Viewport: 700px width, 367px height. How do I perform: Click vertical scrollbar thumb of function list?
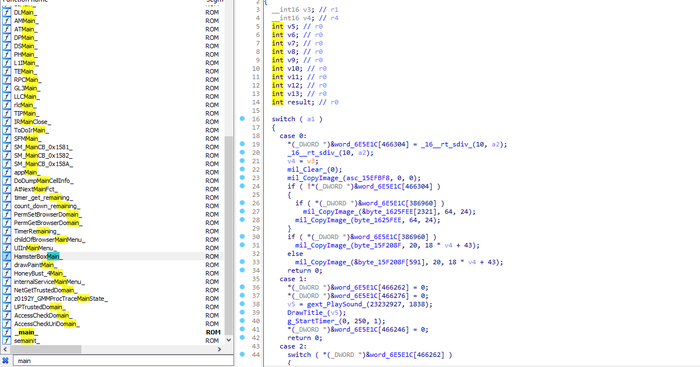click(229, 236)
